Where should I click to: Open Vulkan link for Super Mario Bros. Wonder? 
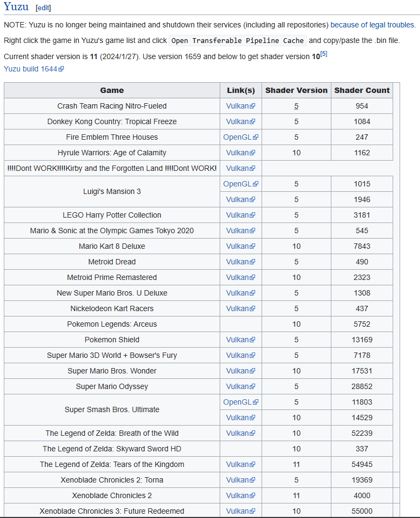tap(241, 371)
